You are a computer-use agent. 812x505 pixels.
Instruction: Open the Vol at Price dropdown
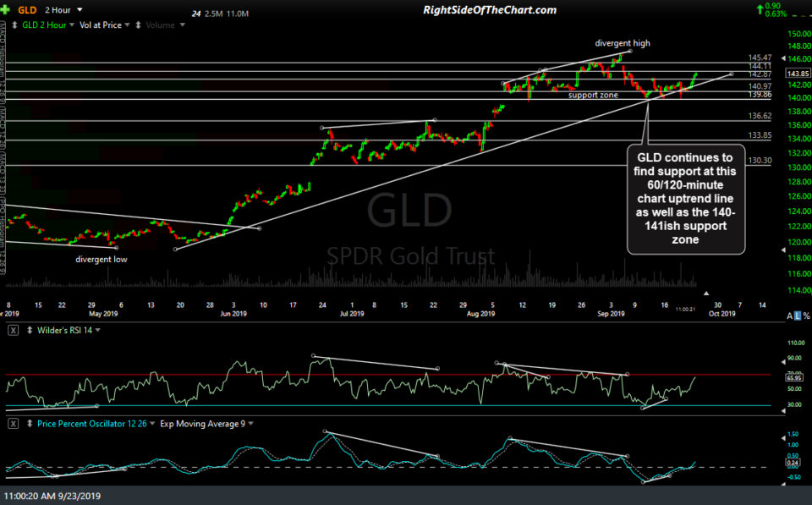(128, 25)
